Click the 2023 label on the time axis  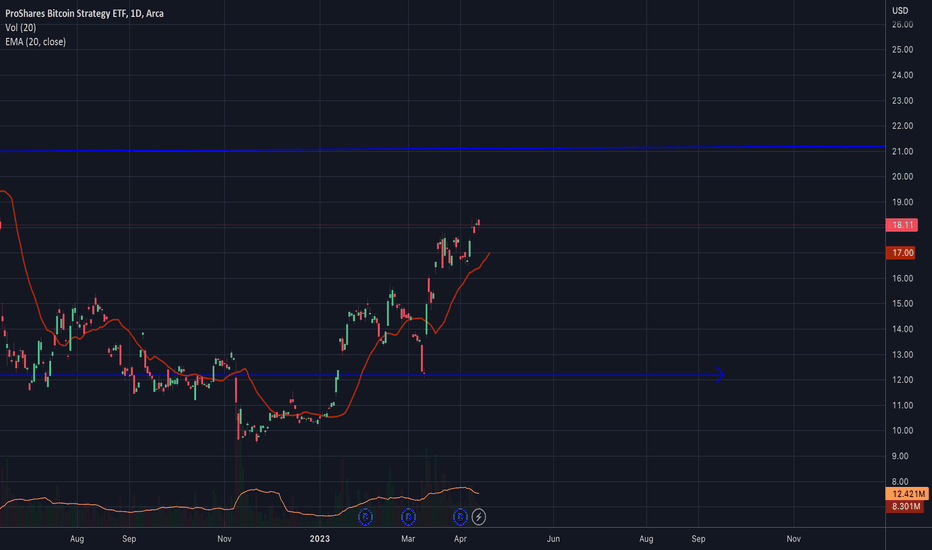click(x=320, y=539)
